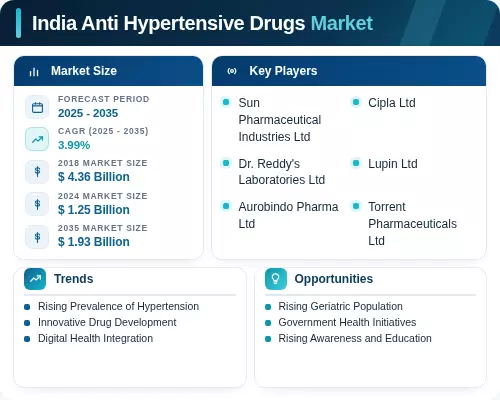Click the Trends heading

(74, 279)
